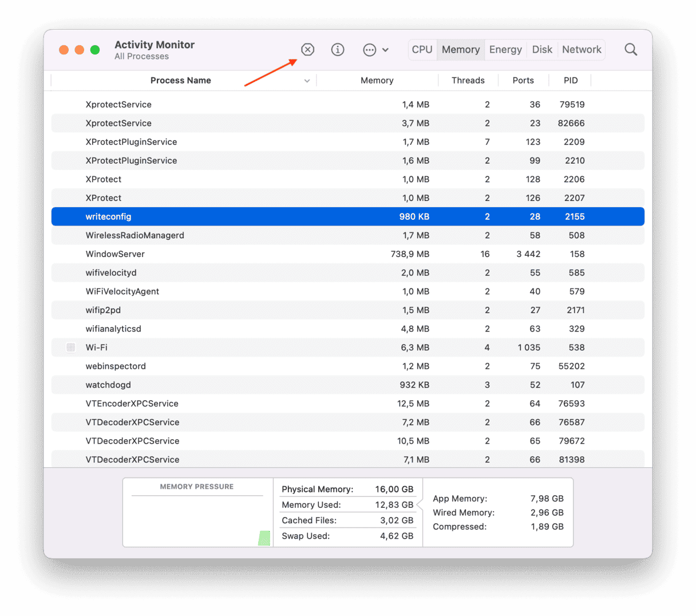Viewport: 696px width, 616px height.
Task: Select XProtectPluginService row with PID 2210
Action: click(348, 161)
